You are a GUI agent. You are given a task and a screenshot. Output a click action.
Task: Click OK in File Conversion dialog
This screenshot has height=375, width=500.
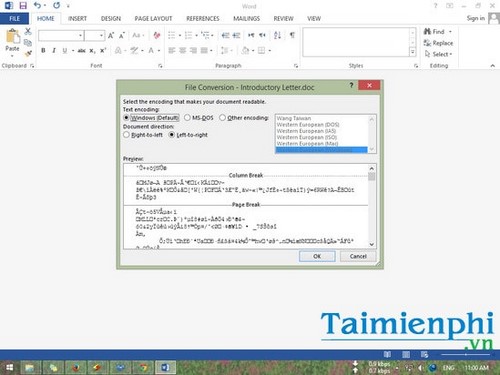[x=317, y=256]
